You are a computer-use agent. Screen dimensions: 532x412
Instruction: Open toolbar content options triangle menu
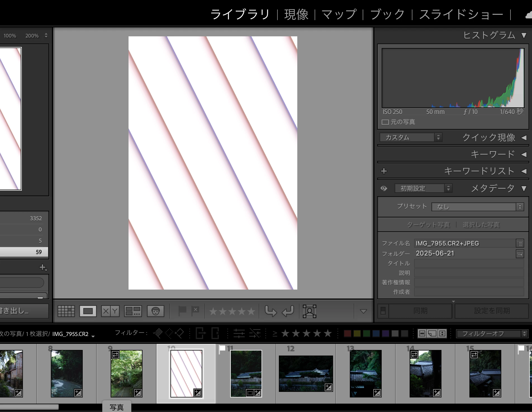pyautogui.click(x=363, y=311)
